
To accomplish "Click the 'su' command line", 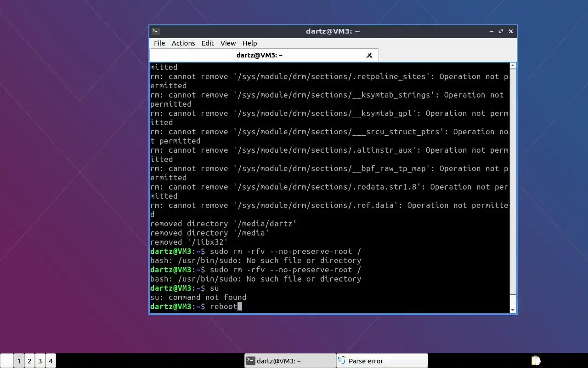I will (x=184, y=288).
